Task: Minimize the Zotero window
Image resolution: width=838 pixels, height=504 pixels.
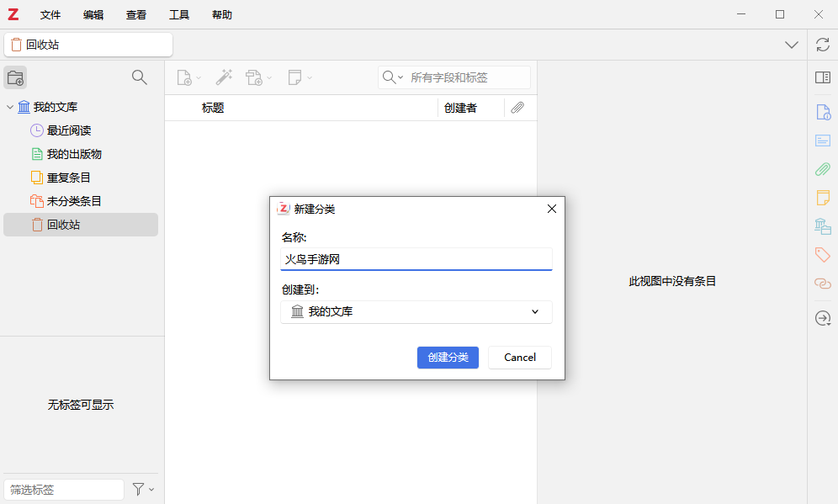Action: pos(741,14)
